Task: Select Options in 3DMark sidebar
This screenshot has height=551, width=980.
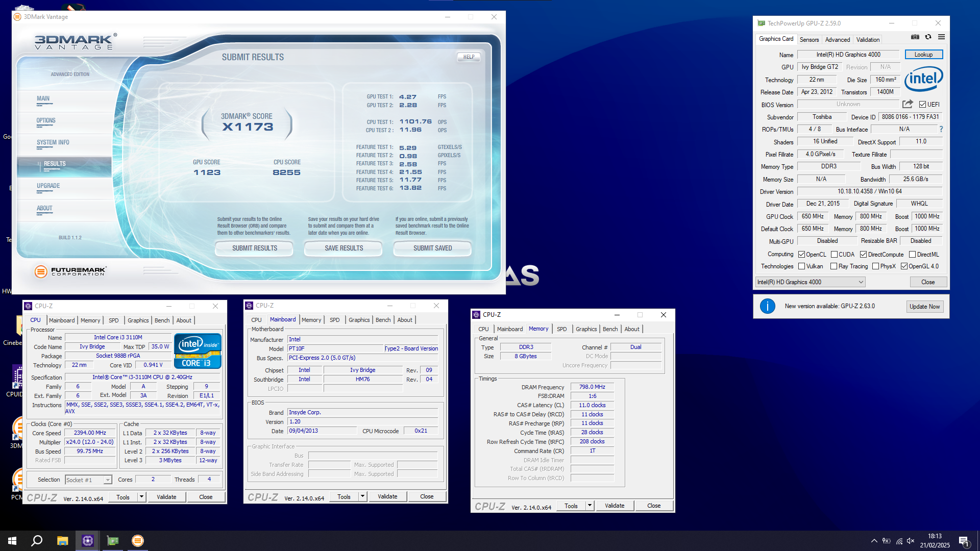Action: [x=46, y=121]
